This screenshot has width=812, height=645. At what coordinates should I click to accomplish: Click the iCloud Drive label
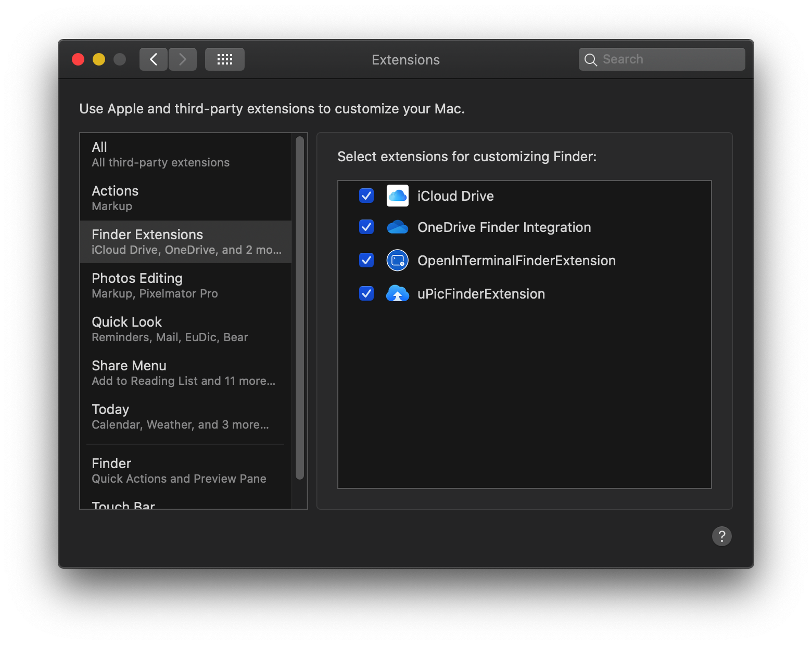[455, 196]
